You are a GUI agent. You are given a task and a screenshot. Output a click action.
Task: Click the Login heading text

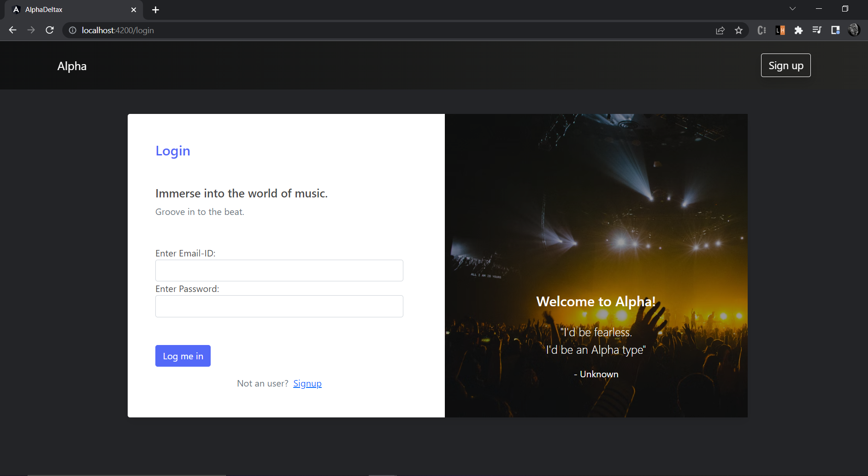(x=173, y=151)
